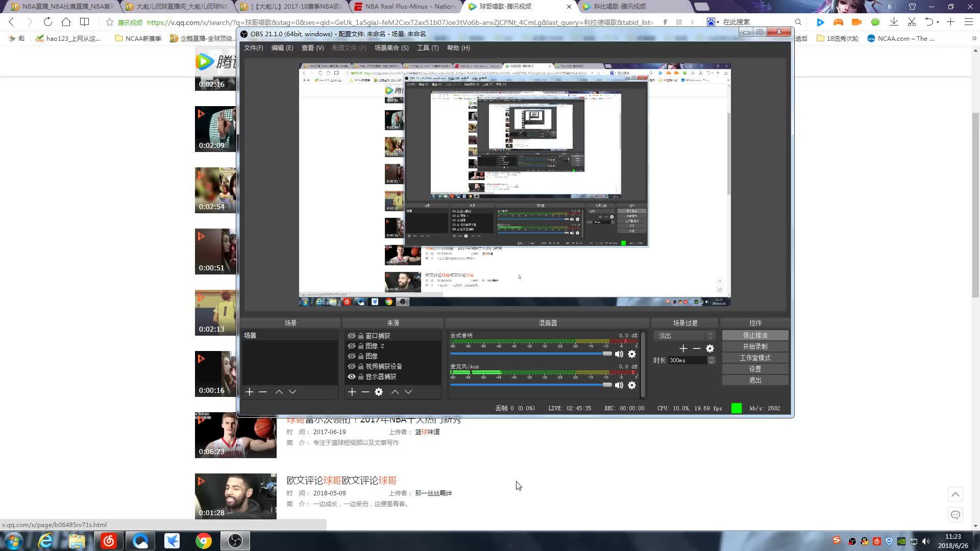Screen dimensions: 980x551
Task: Click the 开始录制 button
Action: pos(755,346)
